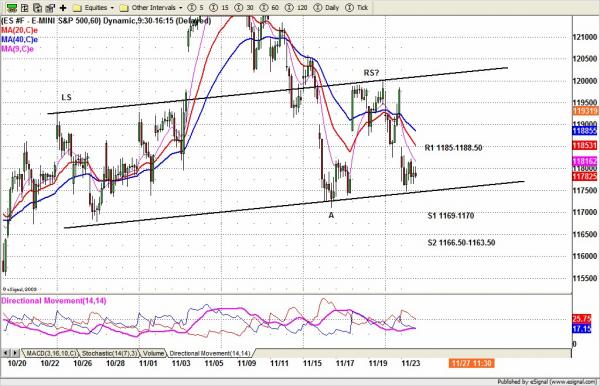This screenshot has height=386, width=600.
Task: Click the 11/01 date on the time axis
Action: 148,363
